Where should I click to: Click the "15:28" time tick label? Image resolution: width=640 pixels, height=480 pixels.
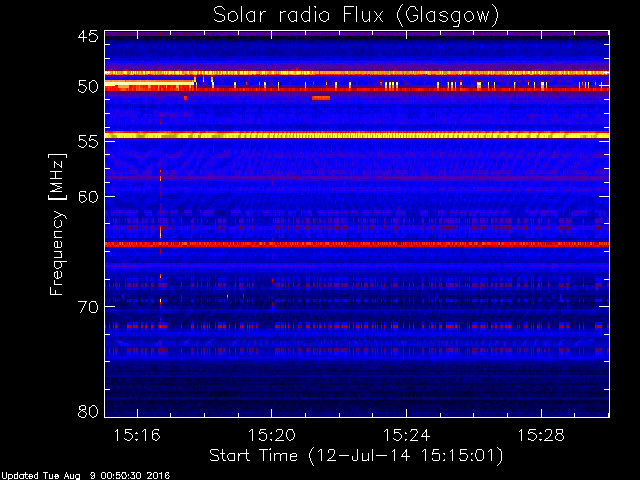(541, 435)
